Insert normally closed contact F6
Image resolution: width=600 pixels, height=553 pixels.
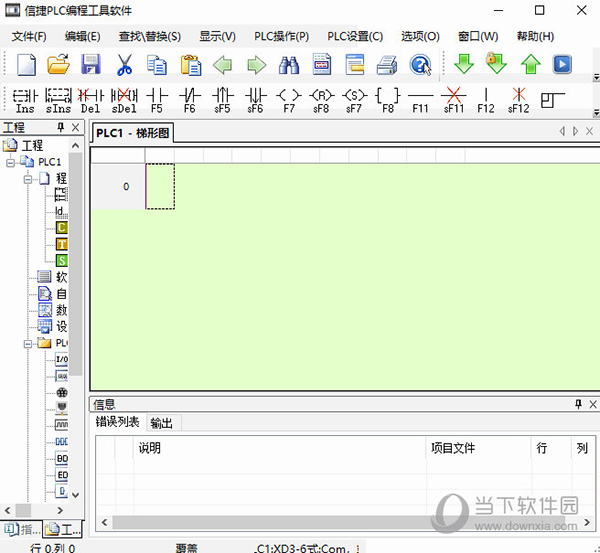click(x=190, y=101)
